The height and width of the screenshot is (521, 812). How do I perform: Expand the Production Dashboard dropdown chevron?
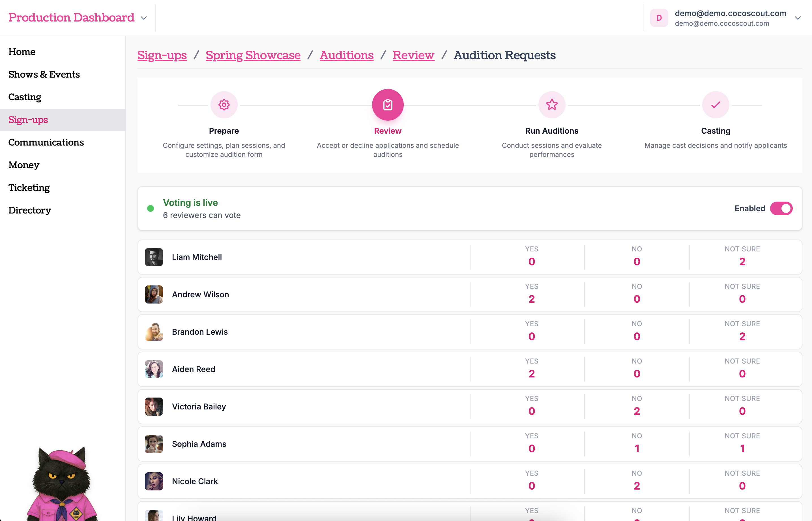(x=144, y=18)
